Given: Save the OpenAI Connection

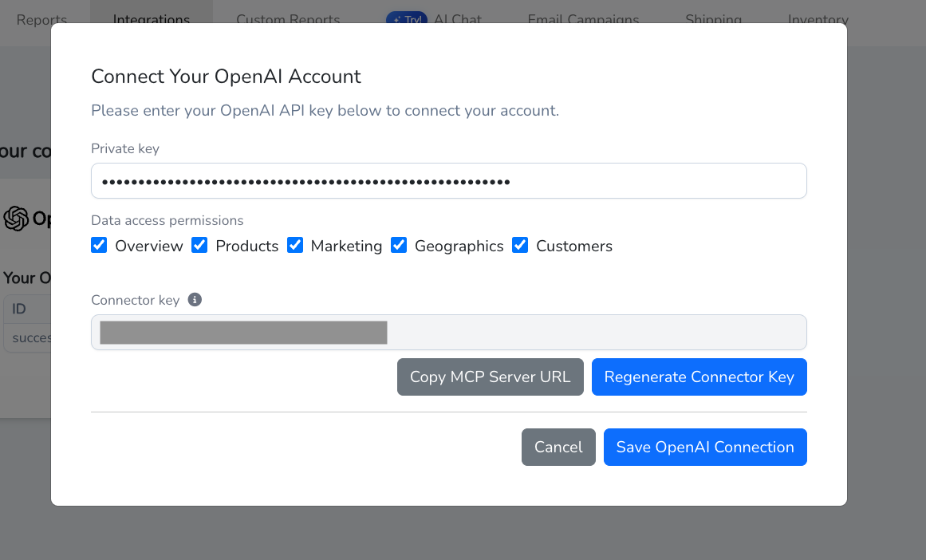Looking at the screenshot, I should click(x=705, y=447).
